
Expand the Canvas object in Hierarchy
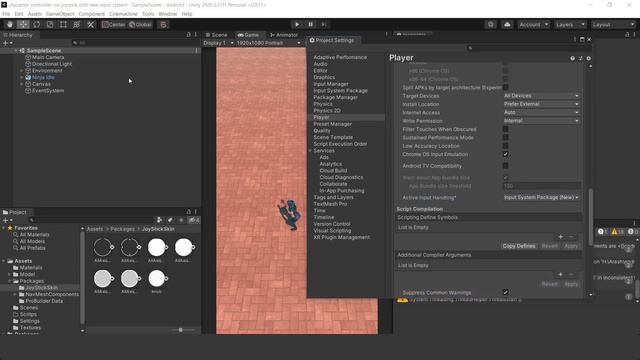[22, 84]
